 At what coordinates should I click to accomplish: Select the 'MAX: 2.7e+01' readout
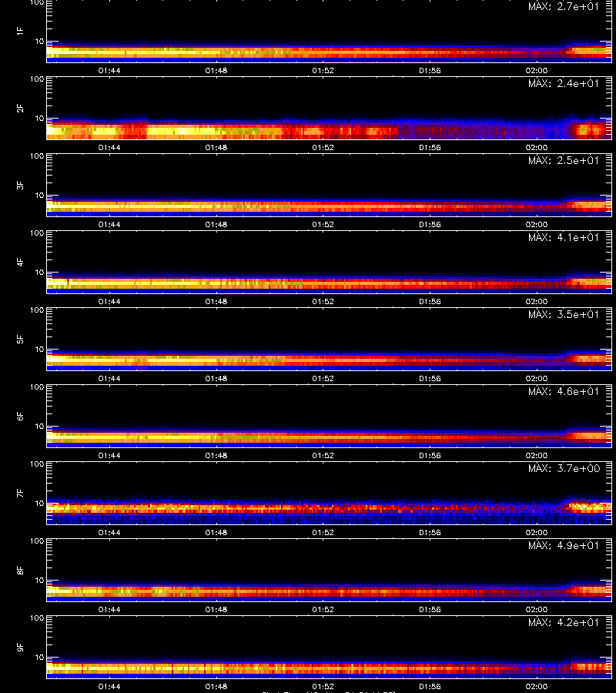[x=564, y=7]
